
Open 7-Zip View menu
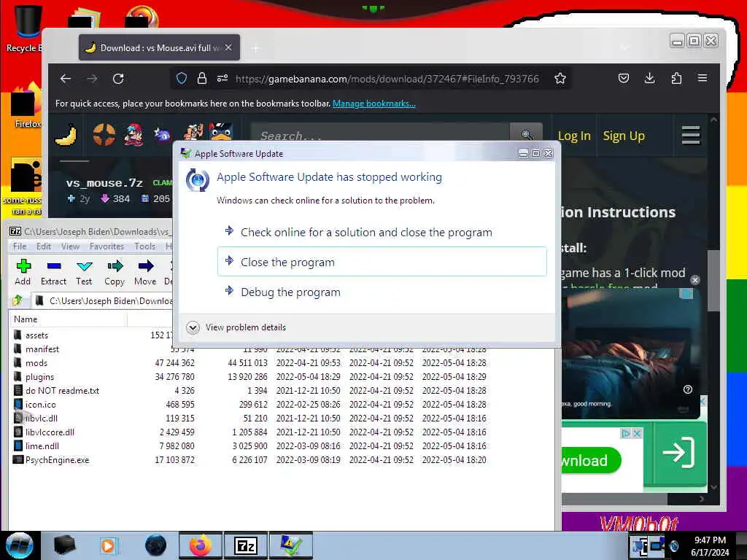70,246
